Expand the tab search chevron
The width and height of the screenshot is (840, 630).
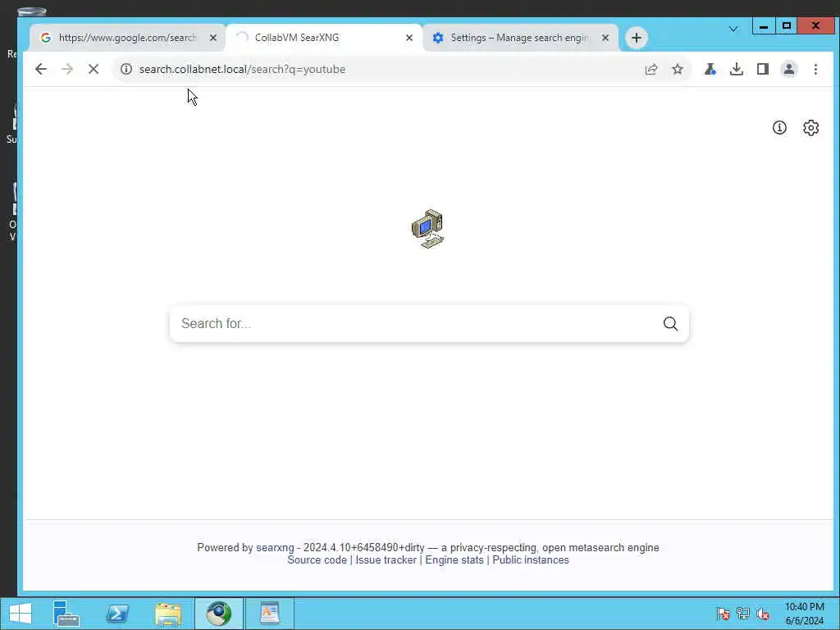coord(733,29)
